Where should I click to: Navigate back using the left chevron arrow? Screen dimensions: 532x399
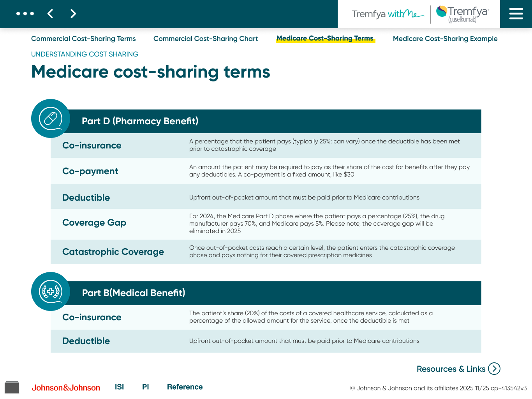50,13
